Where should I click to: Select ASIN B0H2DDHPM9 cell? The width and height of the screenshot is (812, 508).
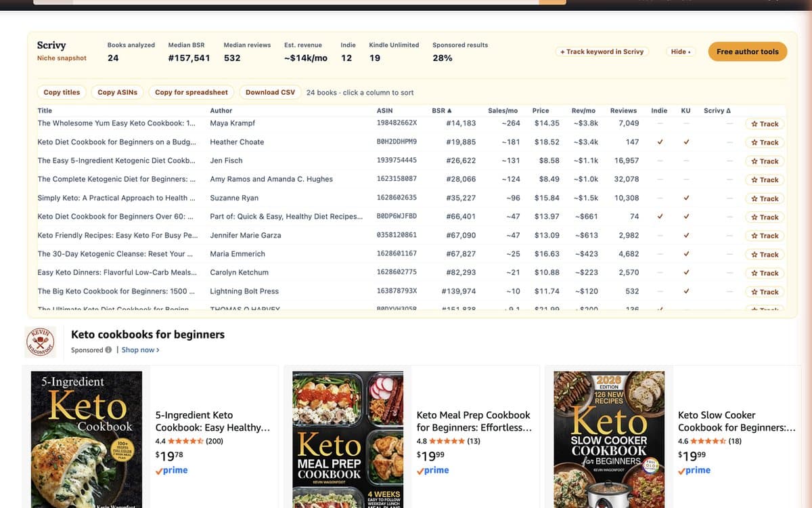click(397, 142)
